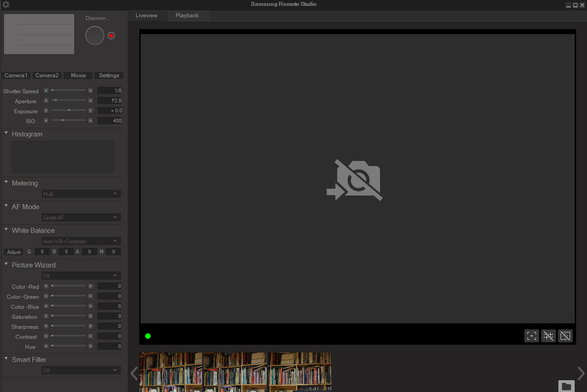Toggle the liveview display off icon
This screenshot has height=392, width=587.
(x=565, y=336)
